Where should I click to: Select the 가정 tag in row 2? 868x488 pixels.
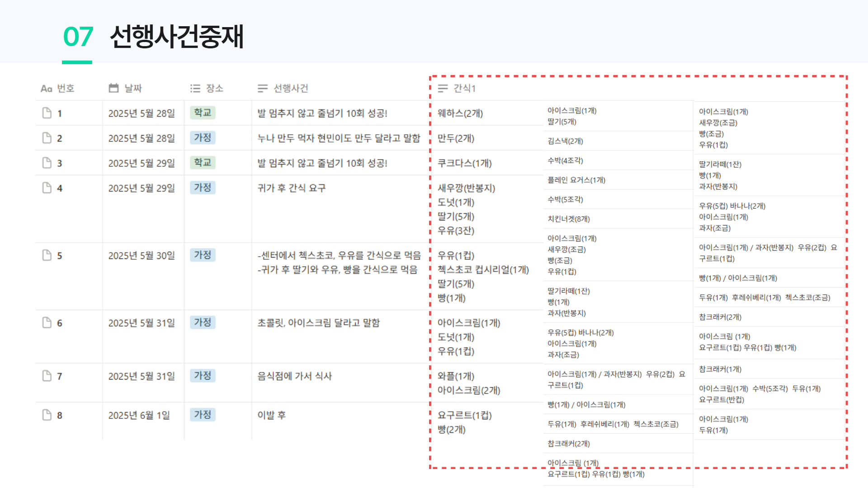pos(203,137)
